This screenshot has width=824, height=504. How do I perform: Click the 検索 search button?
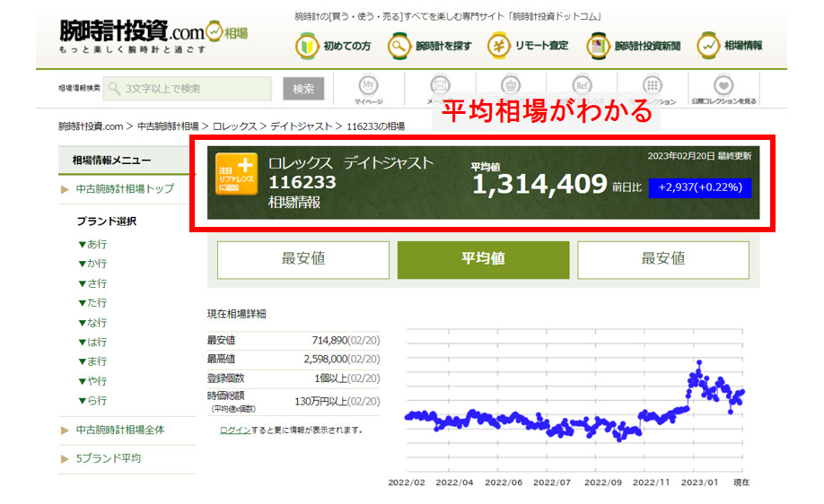click(303, 89)
